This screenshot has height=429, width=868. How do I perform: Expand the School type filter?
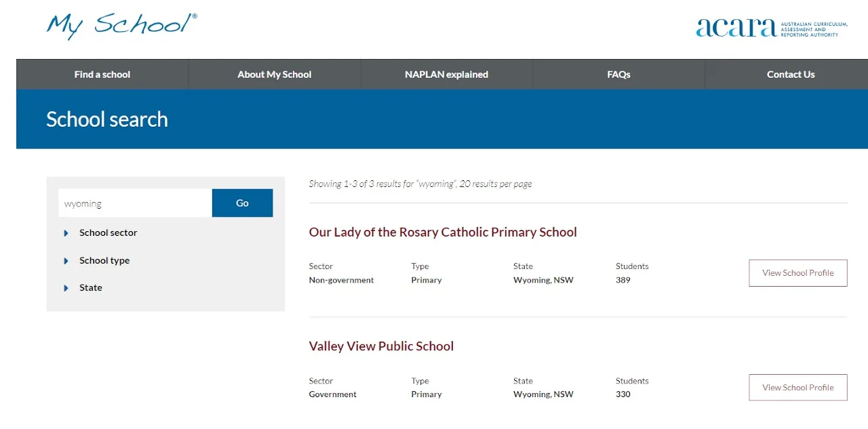pyautogui.click(x=96, y=260)
